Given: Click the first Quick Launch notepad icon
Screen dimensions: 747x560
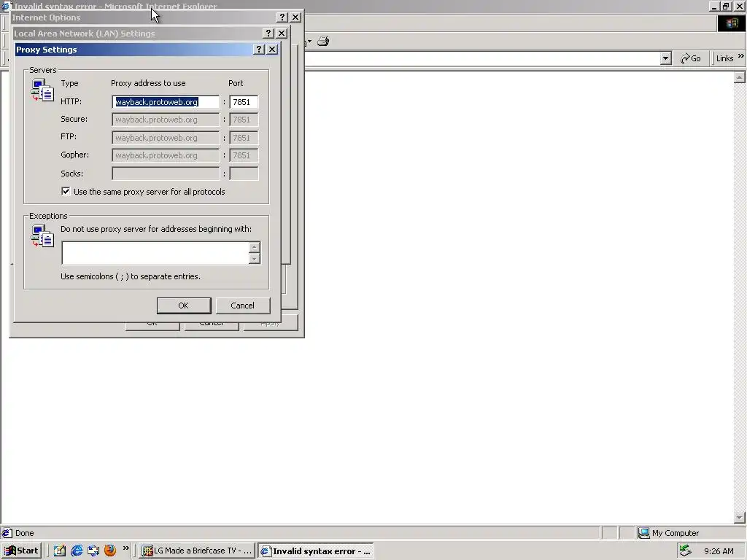Looking at the screenshot, I should coord(60,551).
